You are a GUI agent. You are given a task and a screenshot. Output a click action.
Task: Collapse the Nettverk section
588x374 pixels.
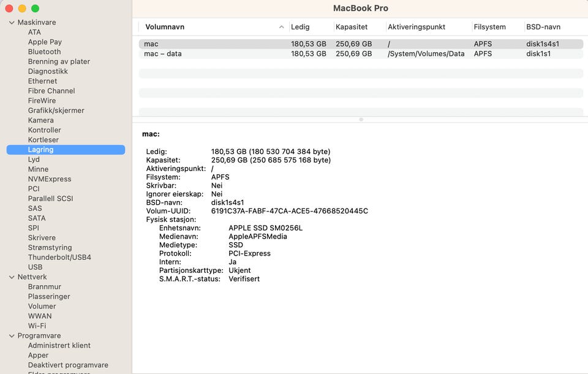[12, 277]
